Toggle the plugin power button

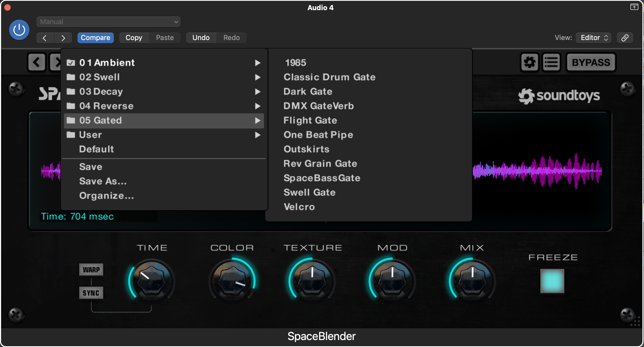coord(19,30)
